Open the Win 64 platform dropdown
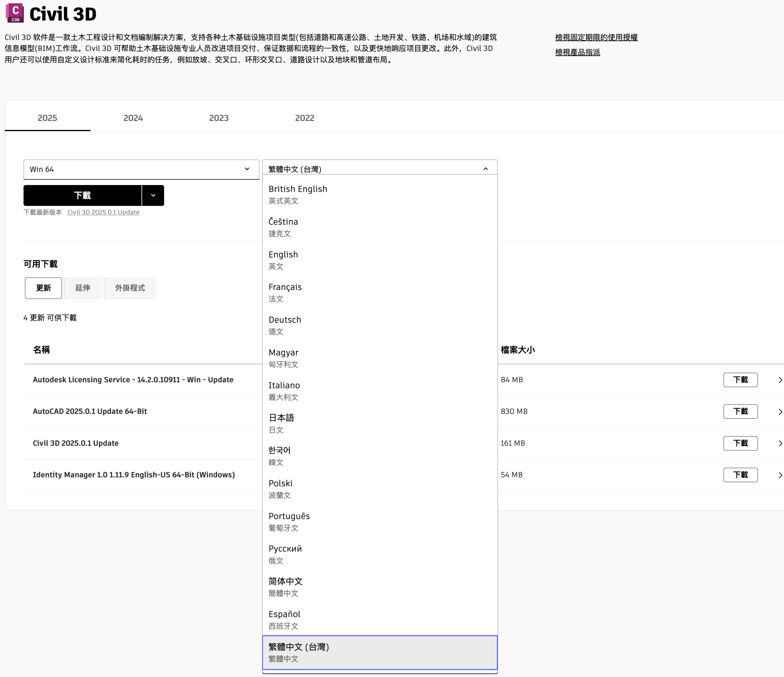The height and width of the screenshot is (677, 784). point(141,169)
